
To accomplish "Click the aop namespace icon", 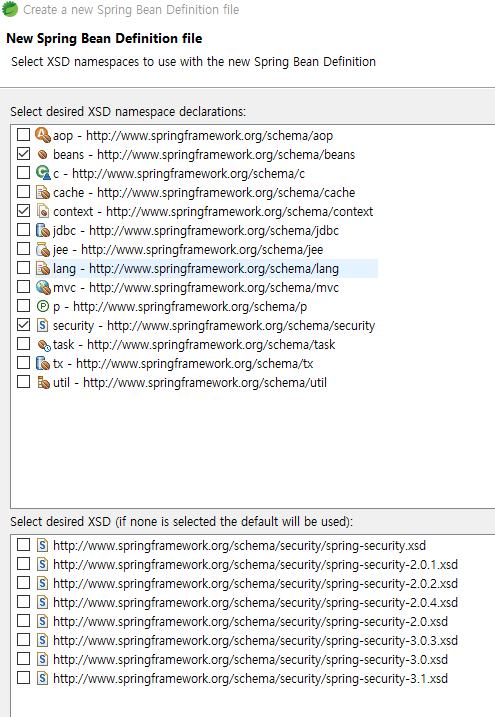I will tap(43, 135).
